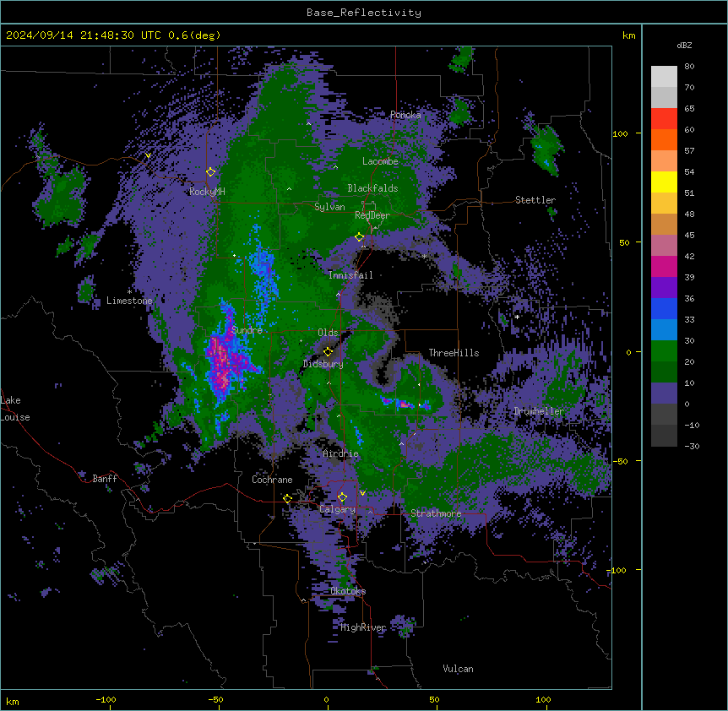This screenshot has height=711, width=728.
Task: Click the dBZ legend heading
Action: (684, 45)
